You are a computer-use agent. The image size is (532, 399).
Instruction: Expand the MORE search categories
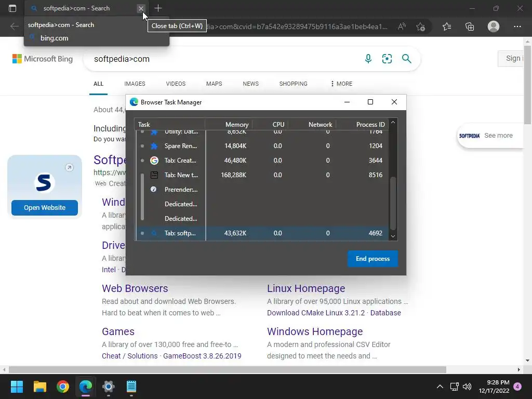pos(342,84)
